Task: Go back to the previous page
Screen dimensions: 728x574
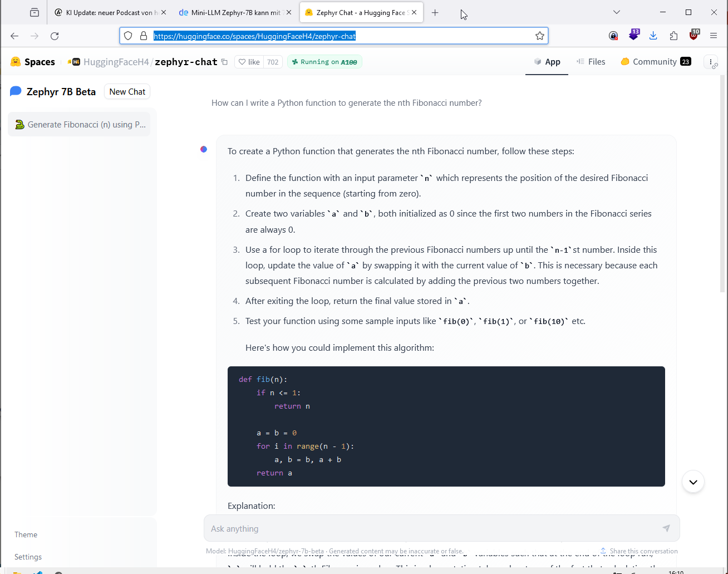Action: (14, 36)
